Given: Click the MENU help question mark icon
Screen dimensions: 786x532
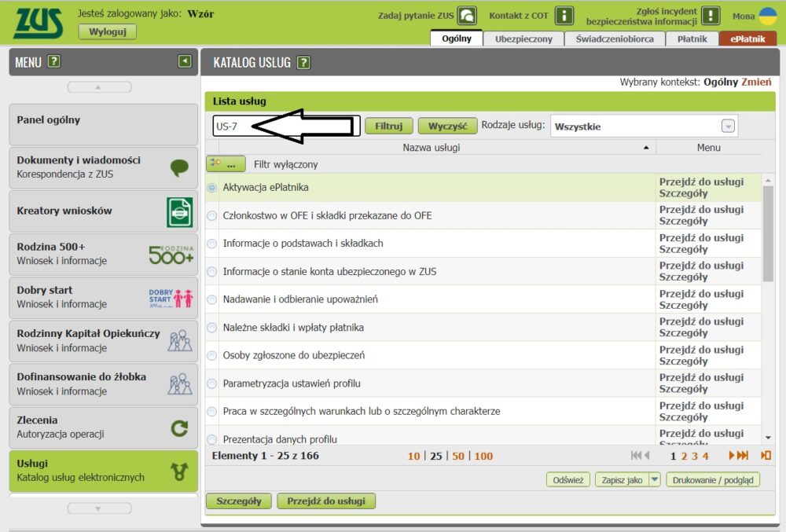Looking at the screenshot, I should tap(54, 62).
